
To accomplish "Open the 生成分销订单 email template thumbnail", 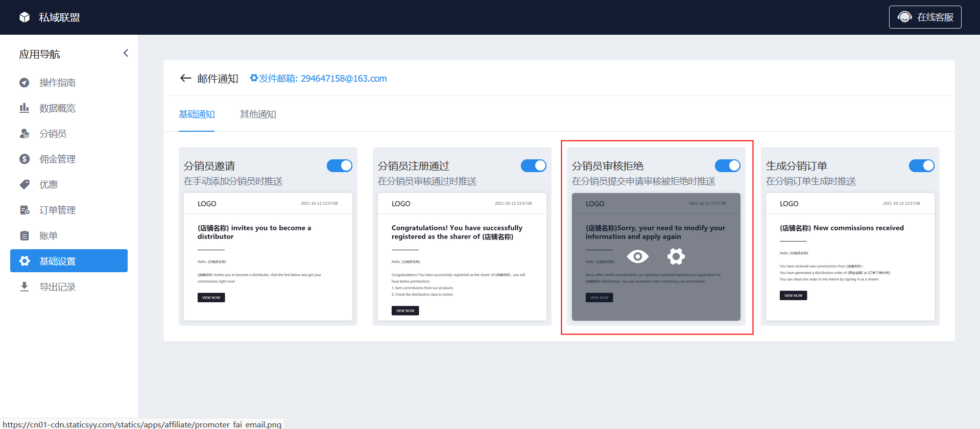I will pyautogui.click(x=850, y=257).
